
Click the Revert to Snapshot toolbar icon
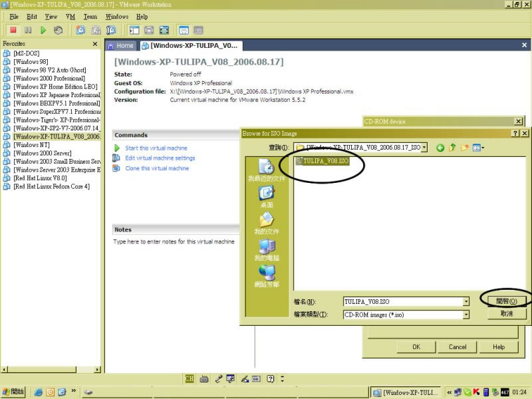[x=96, y=30]
